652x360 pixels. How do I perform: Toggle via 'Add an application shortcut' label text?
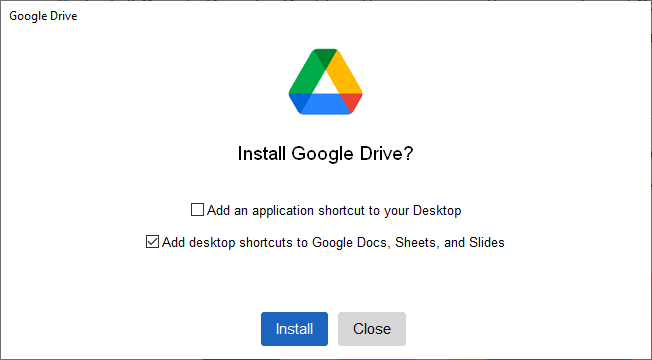click(334, 210)
